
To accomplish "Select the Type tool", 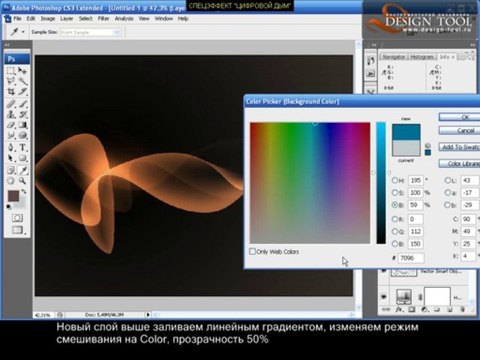I will click(23, 147).
